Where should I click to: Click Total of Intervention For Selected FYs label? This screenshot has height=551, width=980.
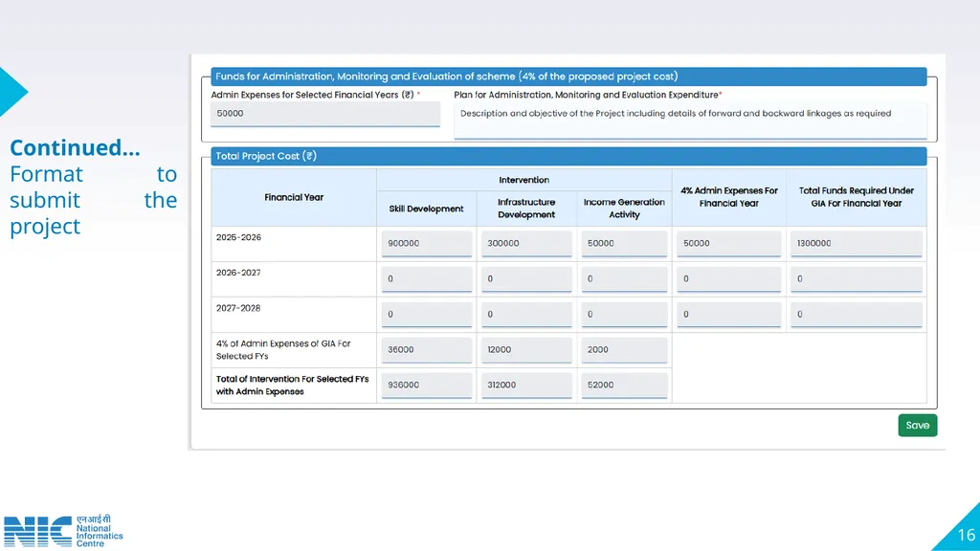292,386
